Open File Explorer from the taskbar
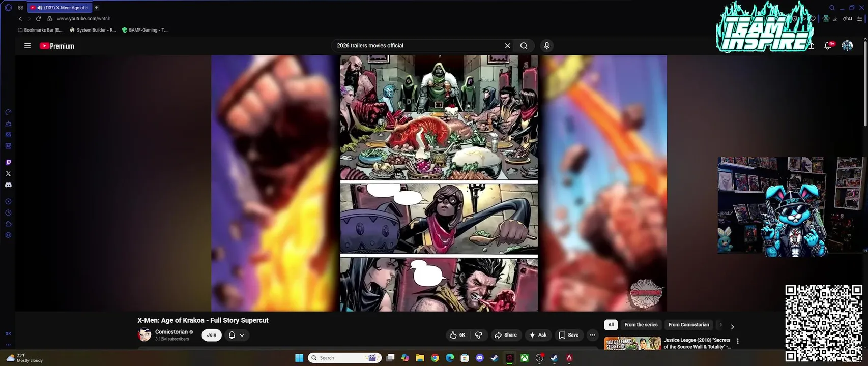This screenshot has height=366, width=868. [x=420, y=358]
